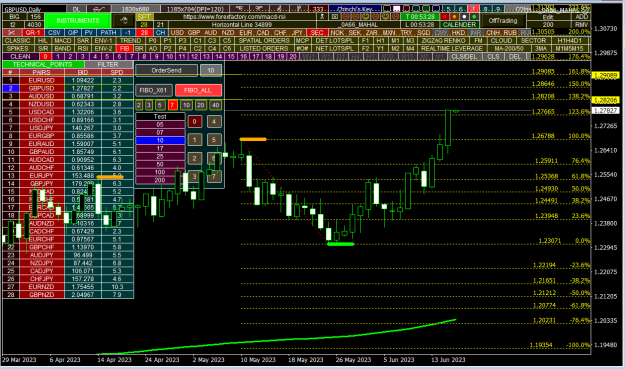Image resolution: width=625 pixels, height=369 pixels.
Task: Click the DEL button
Action: (x=515, y=57)
